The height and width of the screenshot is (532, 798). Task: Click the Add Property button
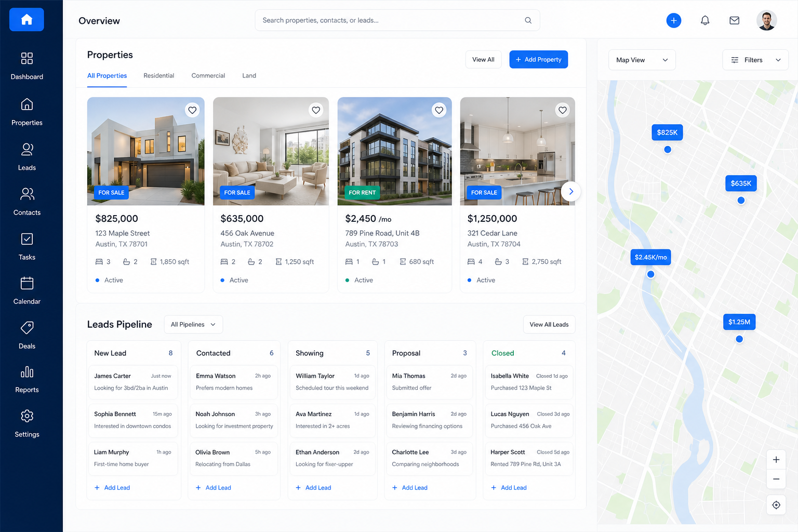coord(539,60)
